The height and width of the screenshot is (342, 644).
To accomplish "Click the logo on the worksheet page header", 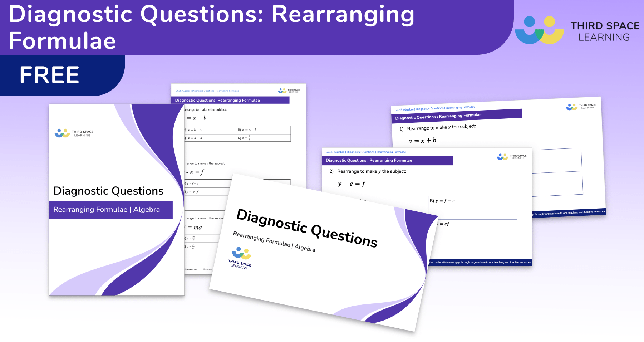I will click(289, 91).
